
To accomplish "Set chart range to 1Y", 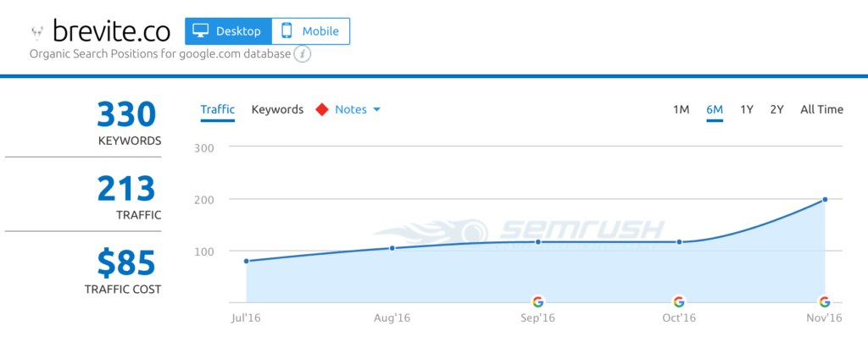I will [747, 109].
